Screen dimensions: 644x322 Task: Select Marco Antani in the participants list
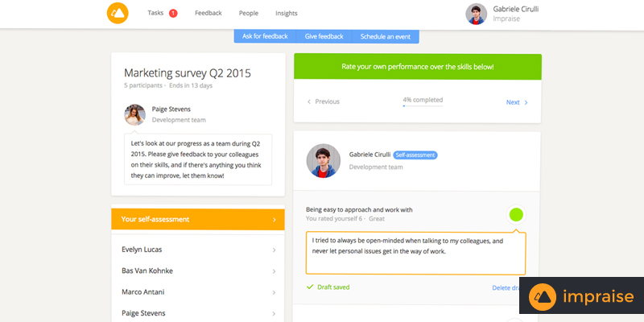pyautogui.click(x=197, y=291)
